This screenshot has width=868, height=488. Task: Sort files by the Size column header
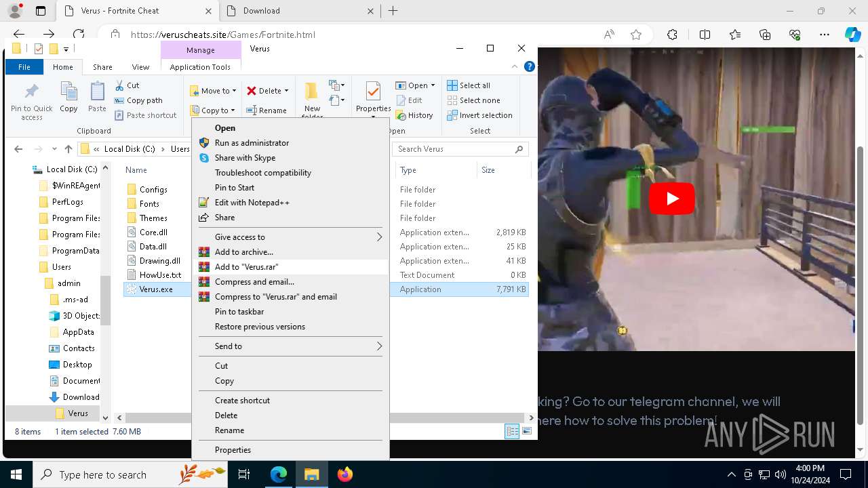coord(488,170)
